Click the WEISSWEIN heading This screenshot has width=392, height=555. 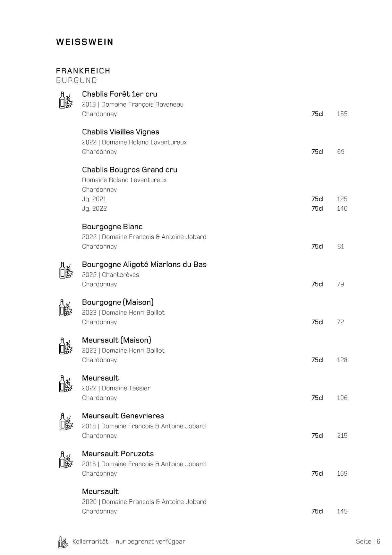click(x=85, y=42)
